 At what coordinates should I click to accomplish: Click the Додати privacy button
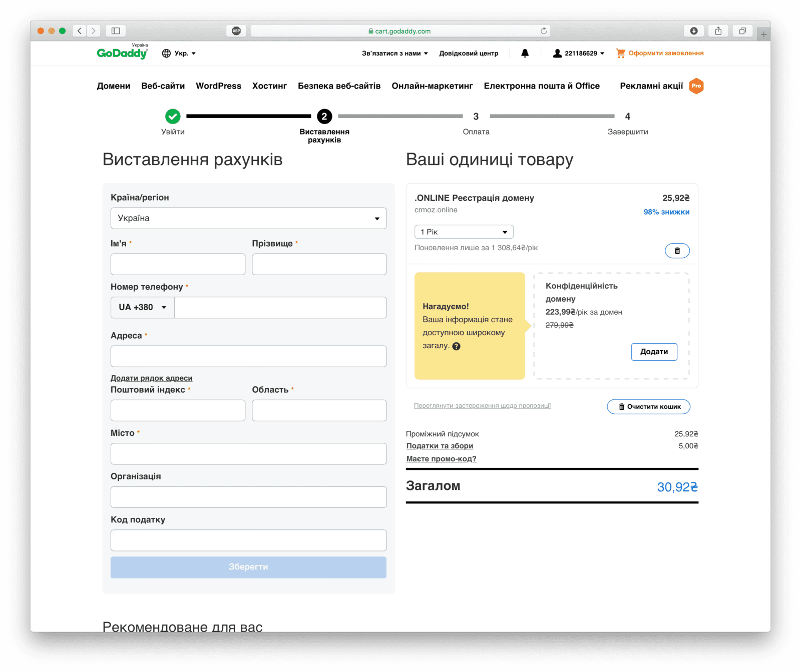[x=654, y=352]
